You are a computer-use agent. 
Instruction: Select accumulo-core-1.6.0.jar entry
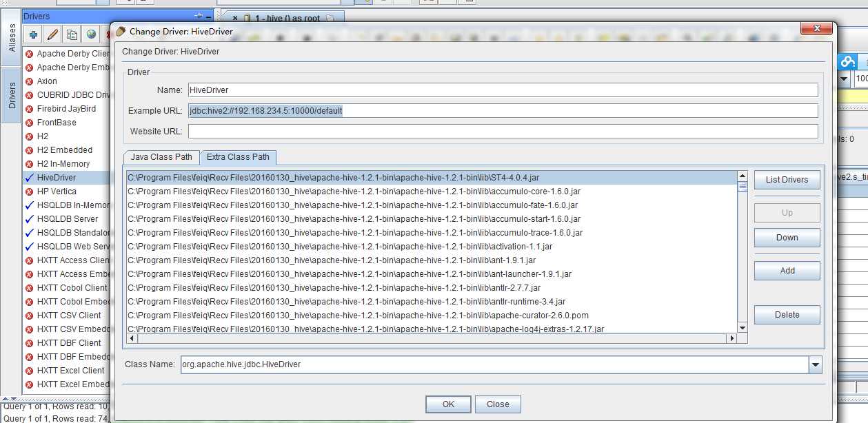tap(432, 192)
